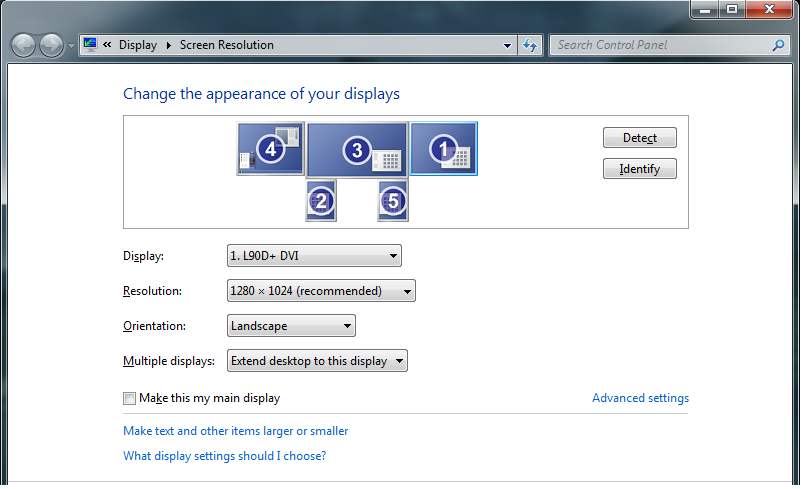Click the Identify button
This screenshot has width=805, height=489.
(640, 168)
